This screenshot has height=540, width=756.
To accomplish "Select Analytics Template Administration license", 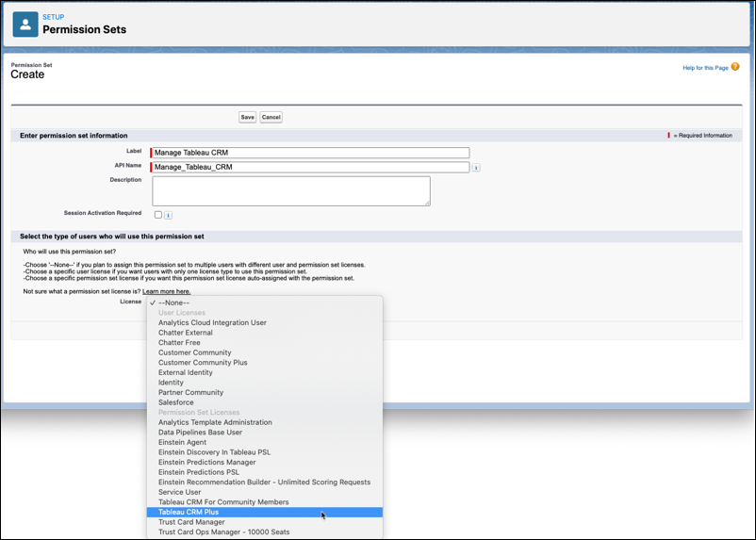I will click(265, 422).
